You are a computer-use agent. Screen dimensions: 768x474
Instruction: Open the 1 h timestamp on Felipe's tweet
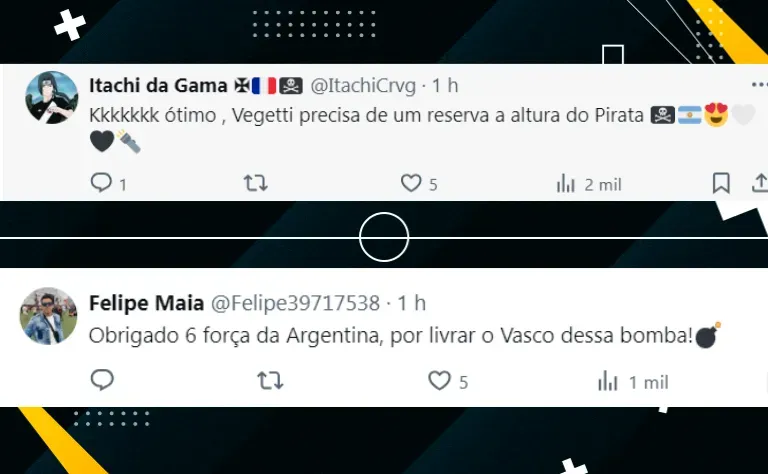(x=411, y=303)
